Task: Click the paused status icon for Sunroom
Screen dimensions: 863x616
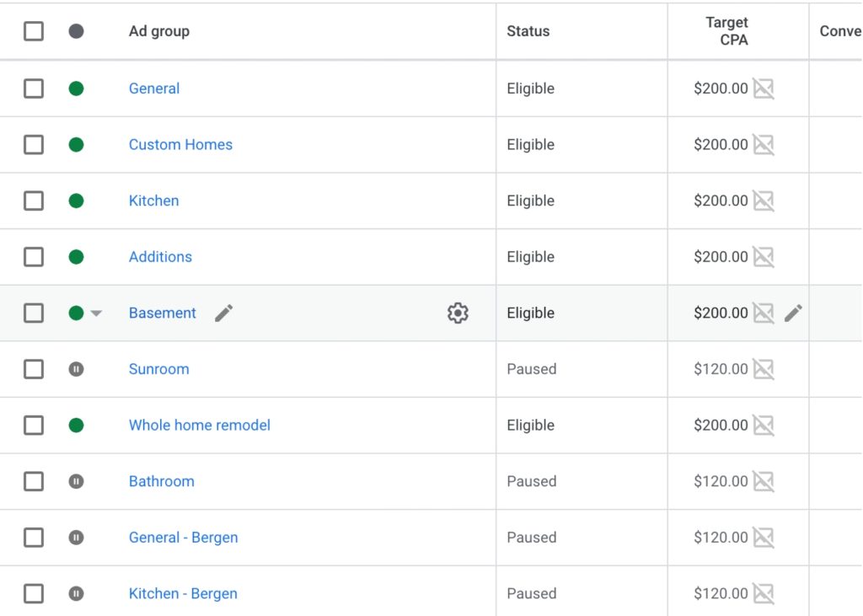Action: coord(76,369)
